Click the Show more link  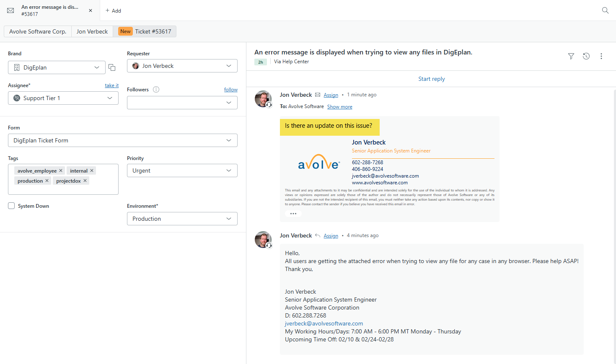340,107
